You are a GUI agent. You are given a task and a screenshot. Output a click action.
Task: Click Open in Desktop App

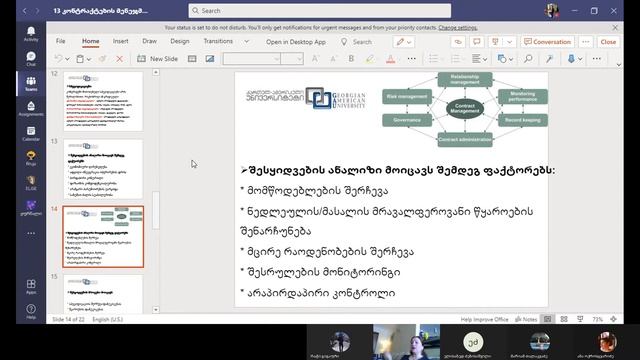point(296,42)
